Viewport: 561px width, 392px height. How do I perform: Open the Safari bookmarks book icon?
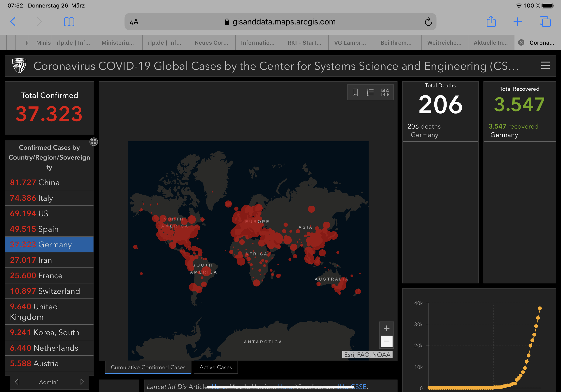pos(69,22)
